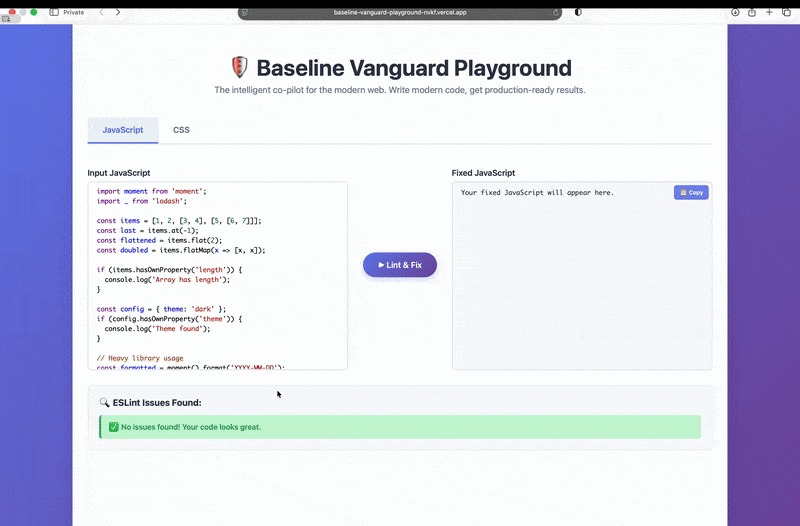Screen dimensions: 800x526
Task: Click the "if (config.hasOwnProperty('theme'))" line
Action: click(x=169, y=319)
